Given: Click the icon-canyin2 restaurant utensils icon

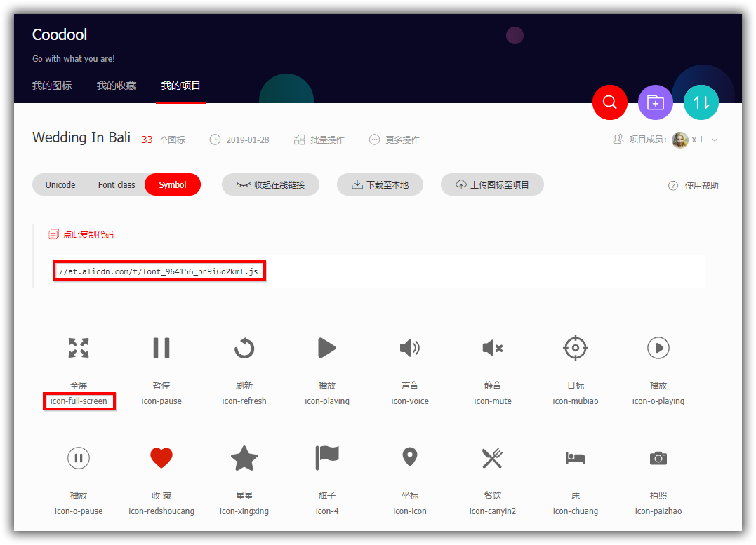Looking at the screenshot, I should click(x=492, y=458).
